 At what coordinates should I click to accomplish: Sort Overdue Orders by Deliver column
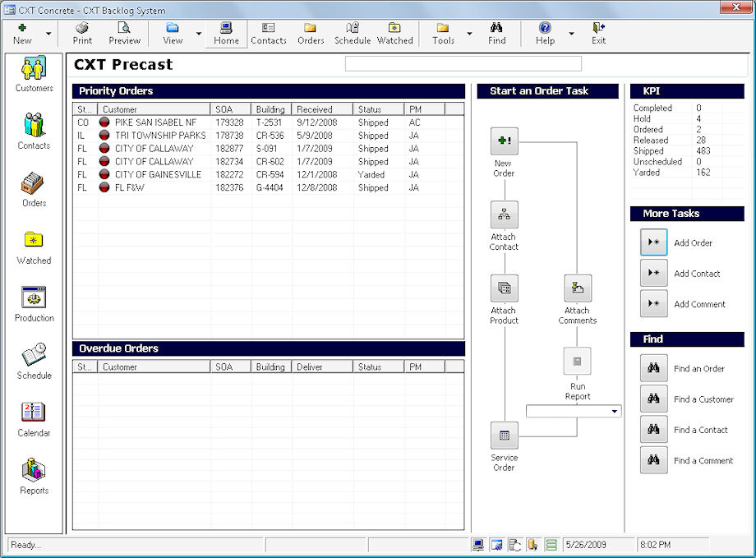click(x=322, y=367)
